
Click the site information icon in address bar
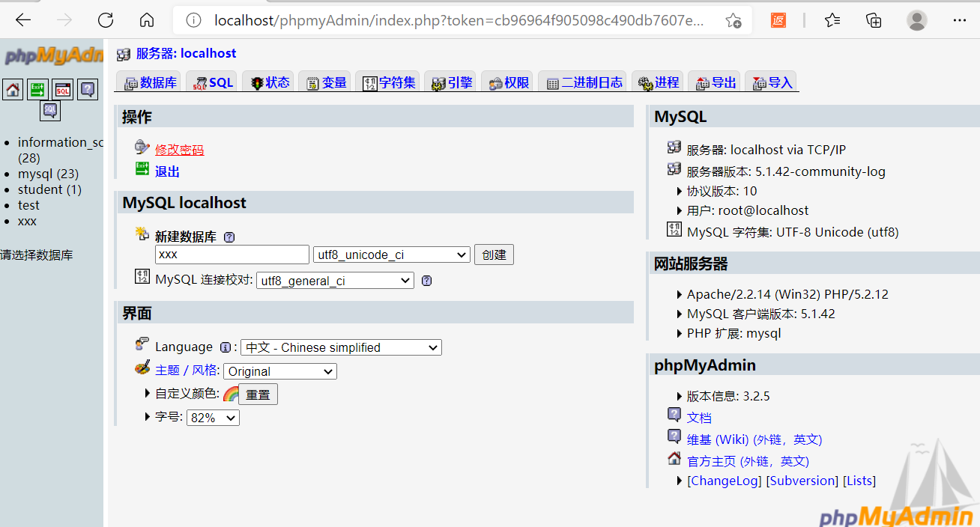coord(193,20)
